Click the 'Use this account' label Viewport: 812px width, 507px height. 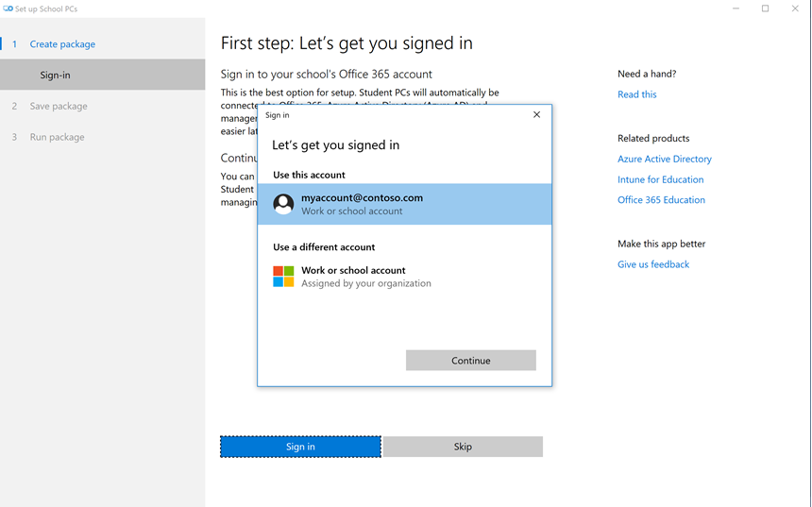point(309,175)
